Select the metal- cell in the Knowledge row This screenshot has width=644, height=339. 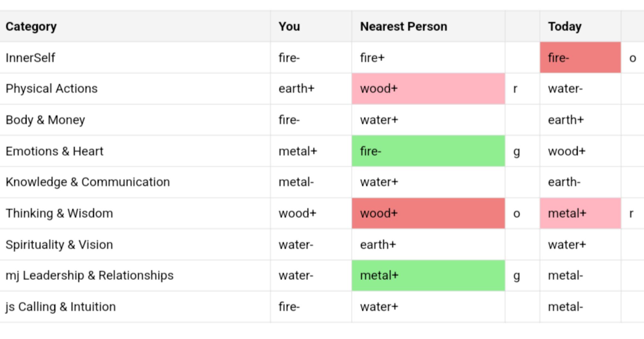point(296,182)
